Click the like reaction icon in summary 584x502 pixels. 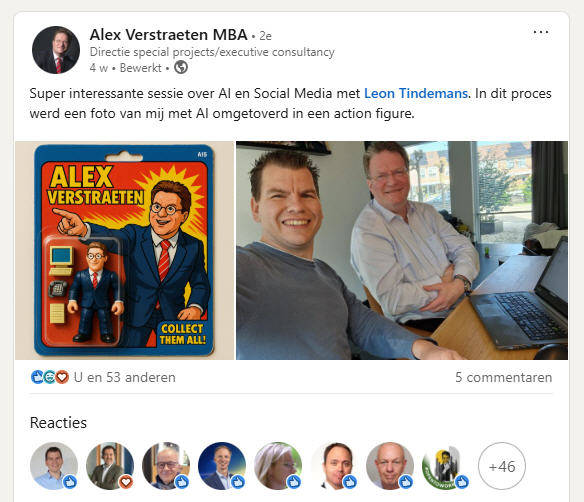click(37, 377)
